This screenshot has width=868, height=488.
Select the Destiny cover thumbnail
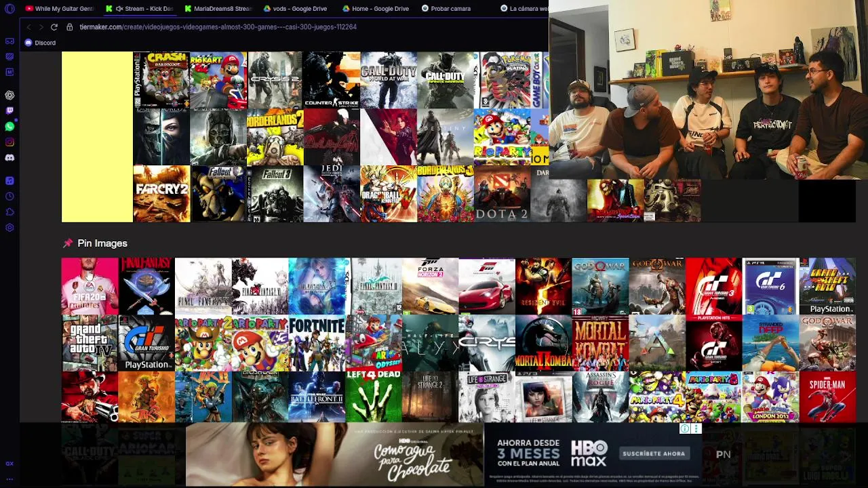pyautogui.click(x=446, y=137)
